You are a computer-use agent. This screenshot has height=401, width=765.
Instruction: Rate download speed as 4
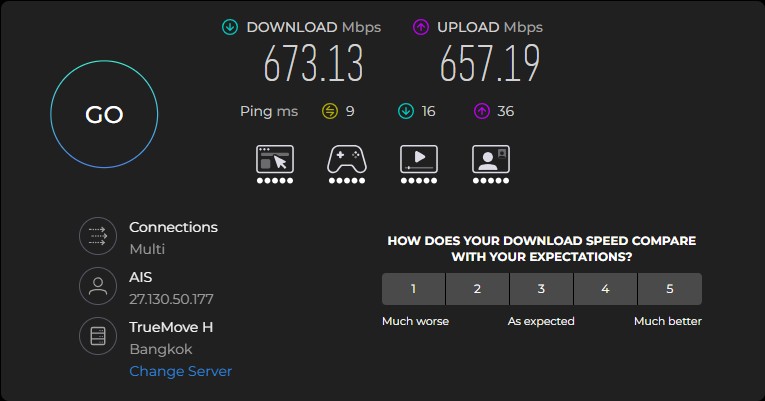(605, 289)
